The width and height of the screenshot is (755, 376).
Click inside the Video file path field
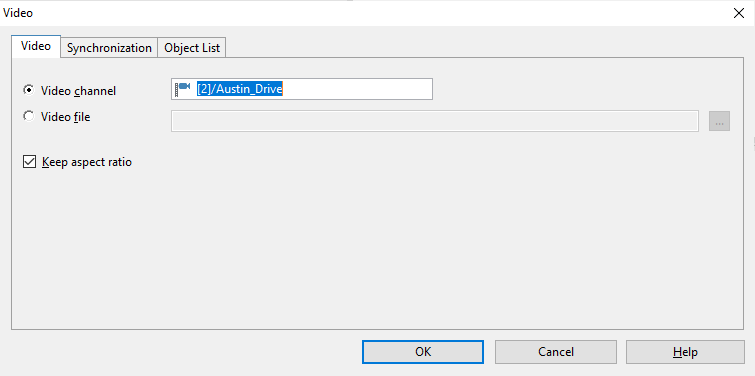[435, 121]
